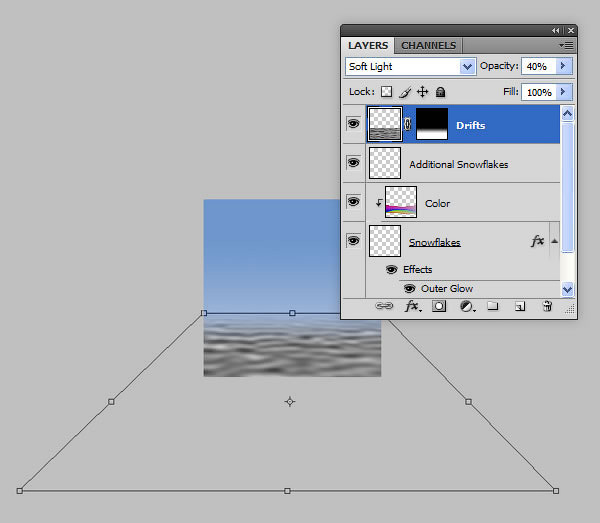
Task: Click the lock all padlock icon
Action: 440,92
